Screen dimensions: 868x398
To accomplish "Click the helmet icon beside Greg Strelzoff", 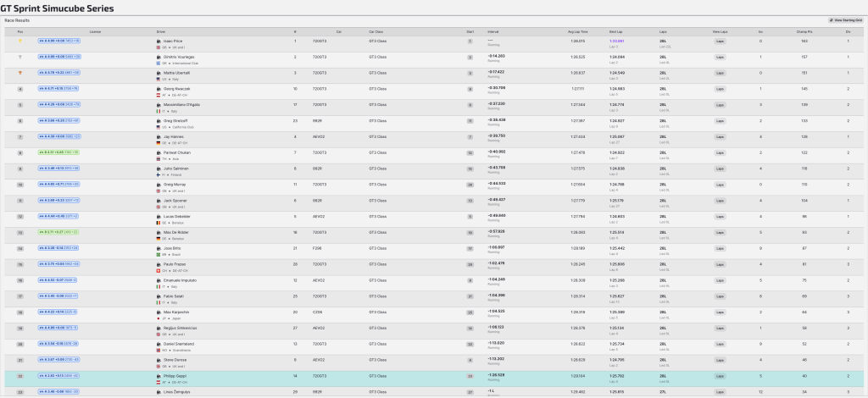I will [159, 121].
